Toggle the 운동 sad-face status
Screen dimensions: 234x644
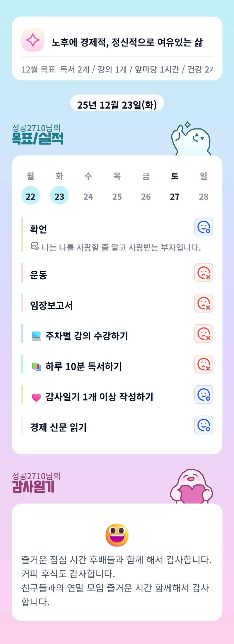click(203, 273)
